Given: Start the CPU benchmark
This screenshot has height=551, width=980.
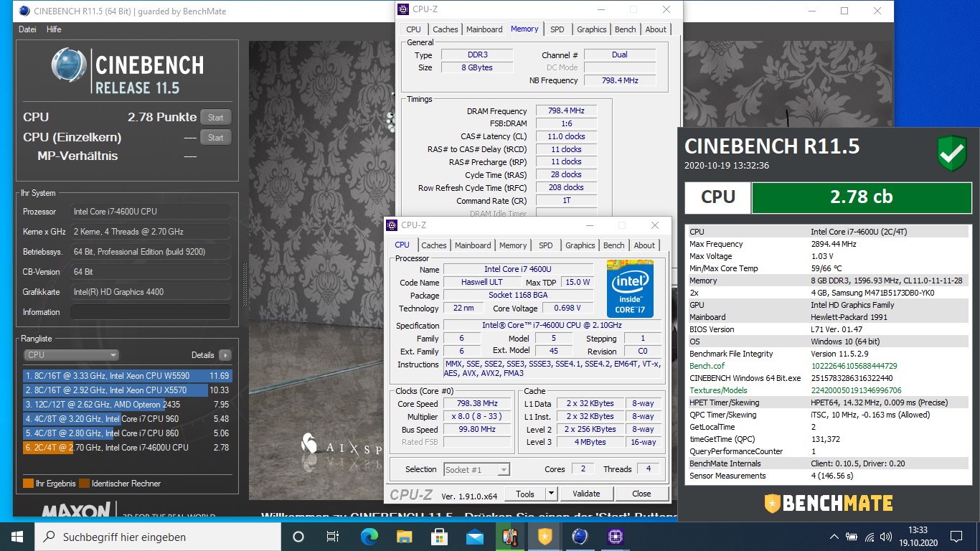Looking at the screenshot, I should (216, 118).
